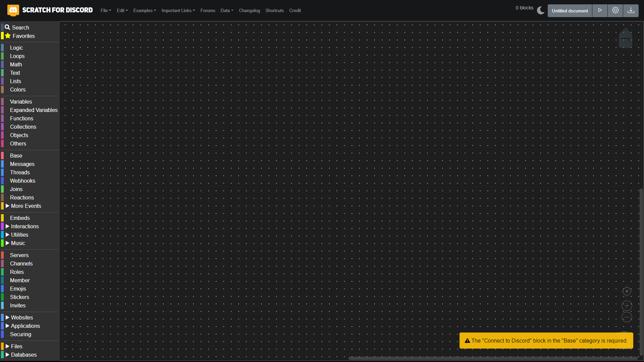Click the horizontal scrollbar at the bottom

coord(493,358)
